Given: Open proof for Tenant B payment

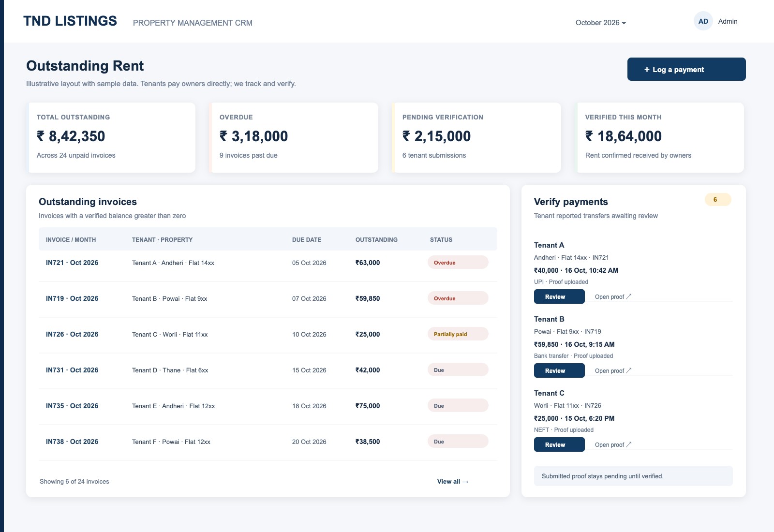Looking at the screenshot, I should (613, 371).
